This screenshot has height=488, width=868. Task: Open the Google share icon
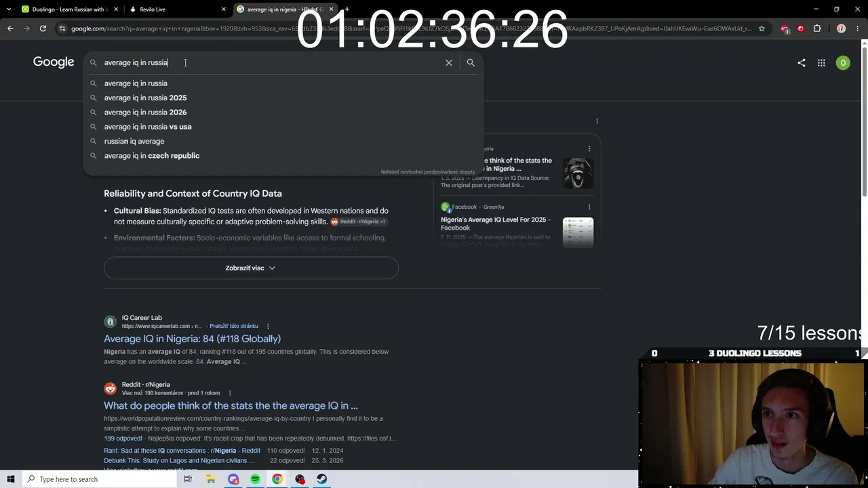point(802,62)
